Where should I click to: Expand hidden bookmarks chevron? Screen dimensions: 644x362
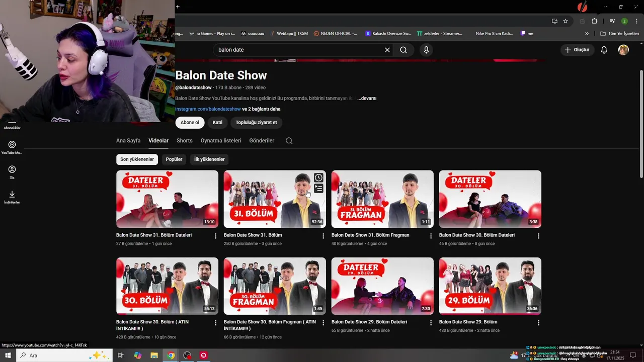[x=587, y=34]
